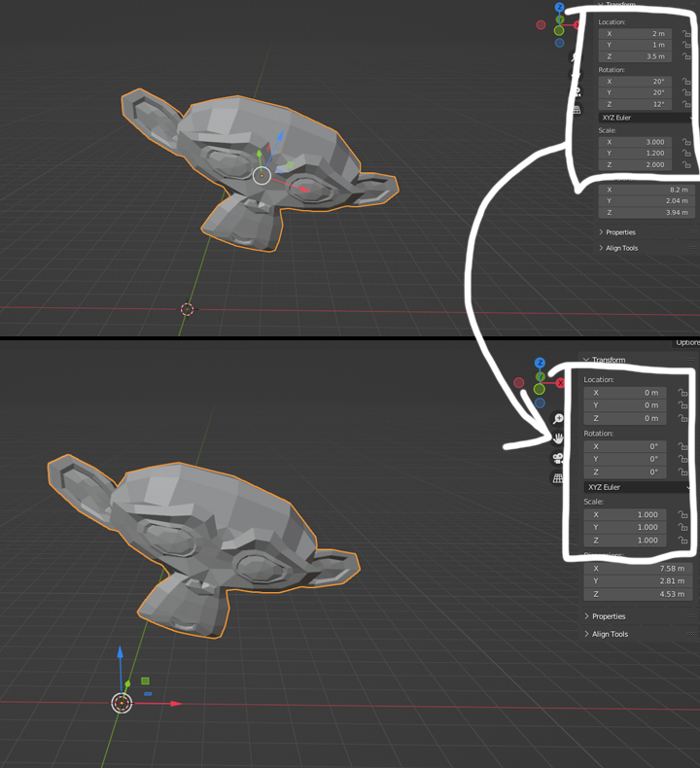Toggle camera view icon in lower viewport
700x768 pixels.
[558, 459]
